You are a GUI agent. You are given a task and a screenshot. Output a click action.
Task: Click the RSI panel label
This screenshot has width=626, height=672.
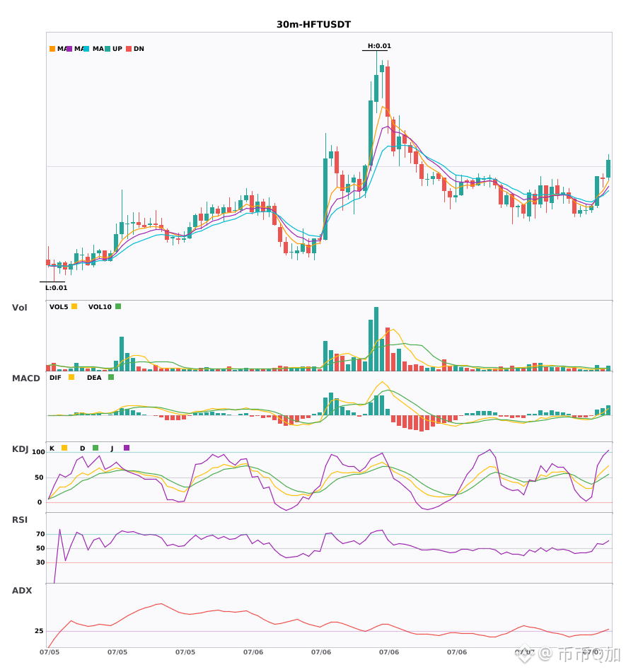click(x=20, y=520)
